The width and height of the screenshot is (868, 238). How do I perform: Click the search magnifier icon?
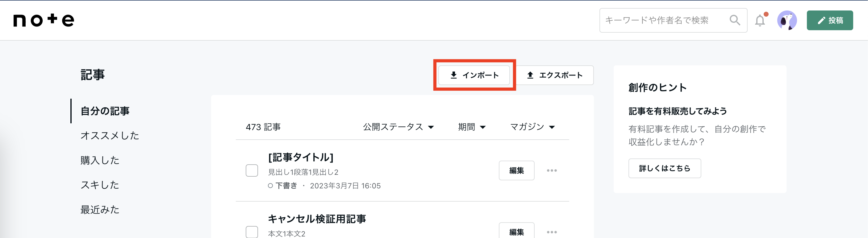pos(735,20)
